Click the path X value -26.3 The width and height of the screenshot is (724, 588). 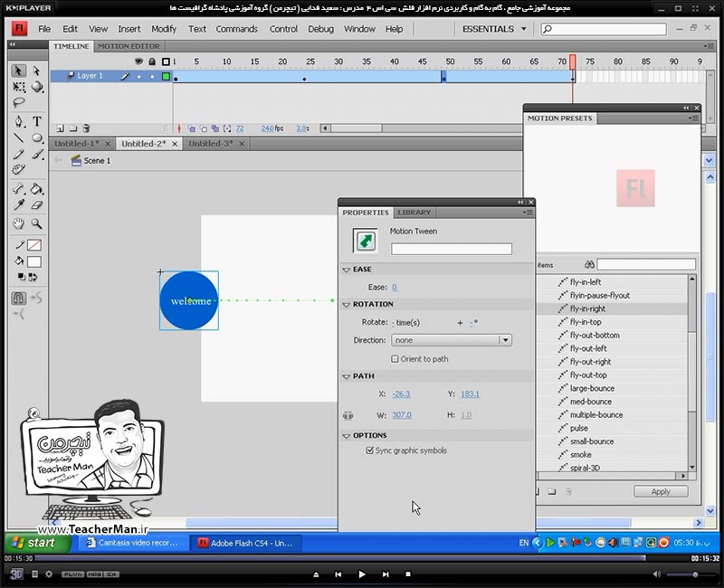[401, 394]
